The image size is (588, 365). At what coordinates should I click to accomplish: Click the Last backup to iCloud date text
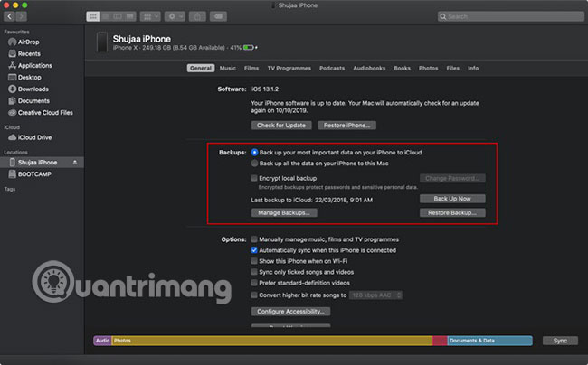311,200
